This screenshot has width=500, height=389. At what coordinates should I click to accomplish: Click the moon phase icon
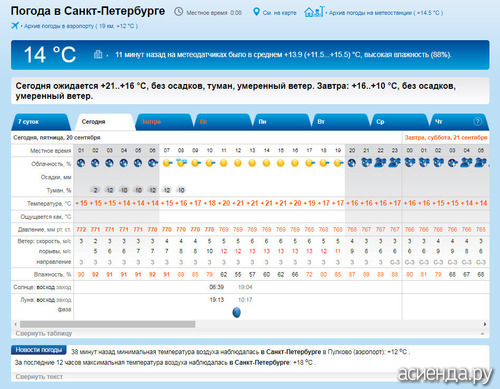(x=236, y=313)
